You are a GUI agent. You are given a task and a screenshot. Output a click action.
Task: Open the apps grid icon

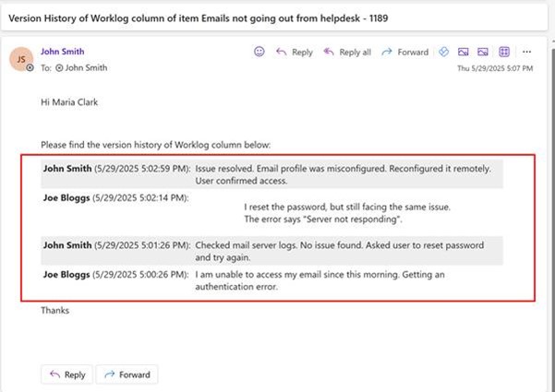pos(504,52)
